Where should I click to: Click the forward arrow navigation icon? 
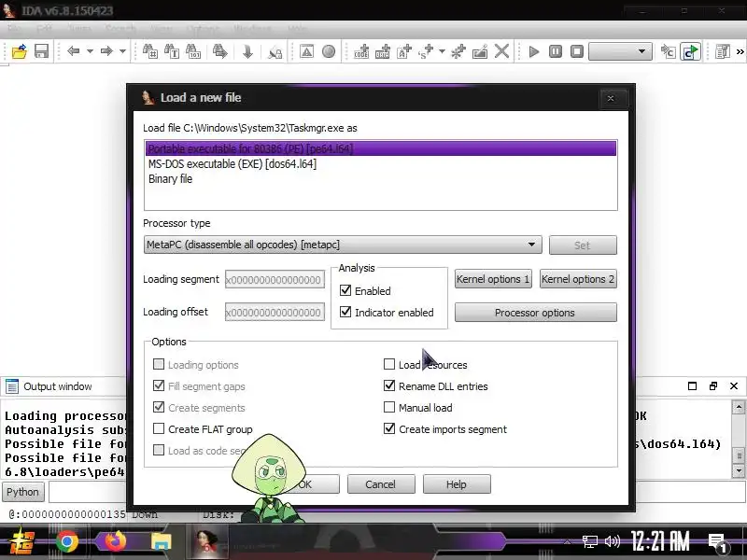(106, 51)
